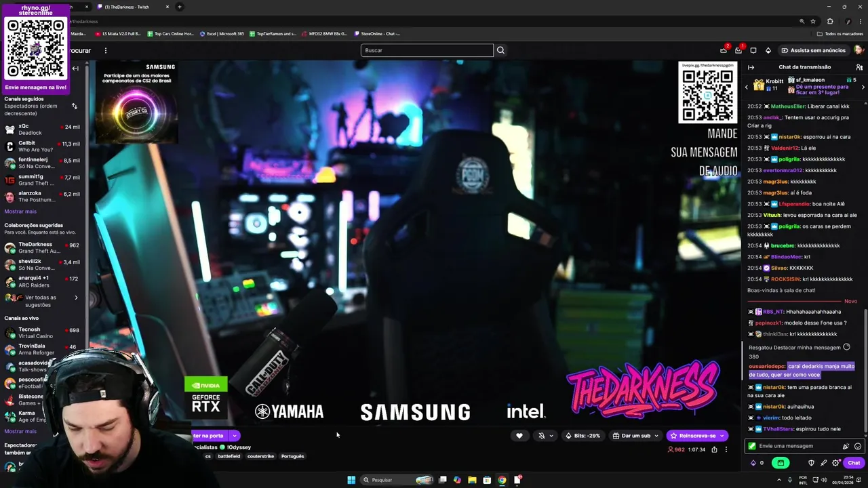This screenshot has width=868, height=488.
Task: Open dropdown arrow next to purple door button
Action: [x=234, y=436]
